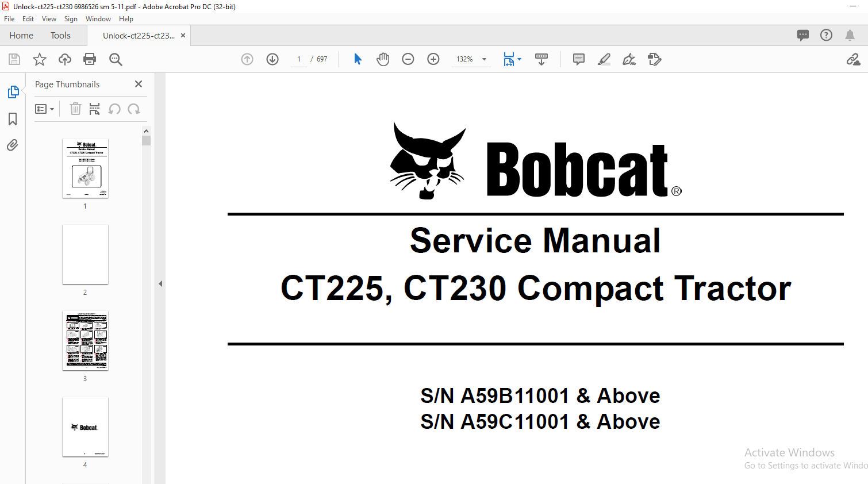Close the Page Thumbnails panel
The width and height of the screenshot is (868, 484).
click(139, 84)
